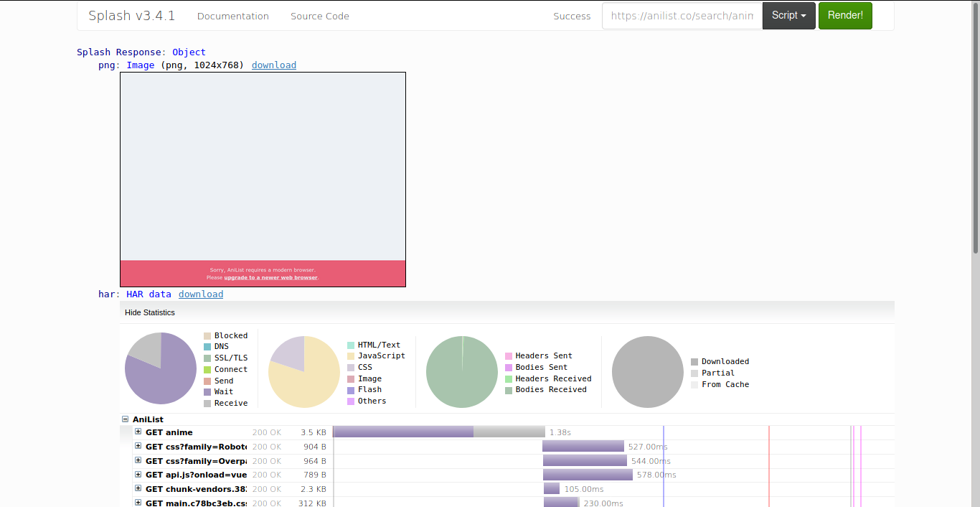Image resolution: width=980 pixels, height=507 pixels.
Task: Click the Flash legend swatch
Action: tap(351, 390)
